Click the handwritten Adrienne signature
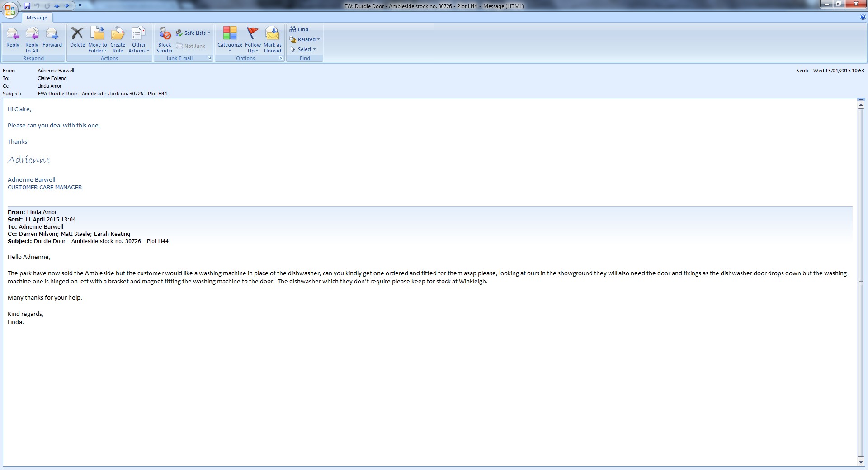This screenshot has width=868, height=470. pos(29,160)
